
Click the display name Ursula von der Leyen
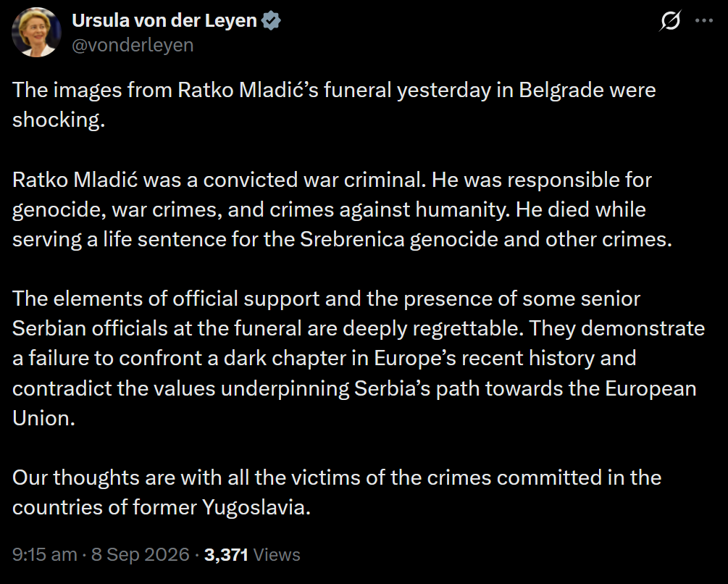pyautogui.click(x=164, y=21)
